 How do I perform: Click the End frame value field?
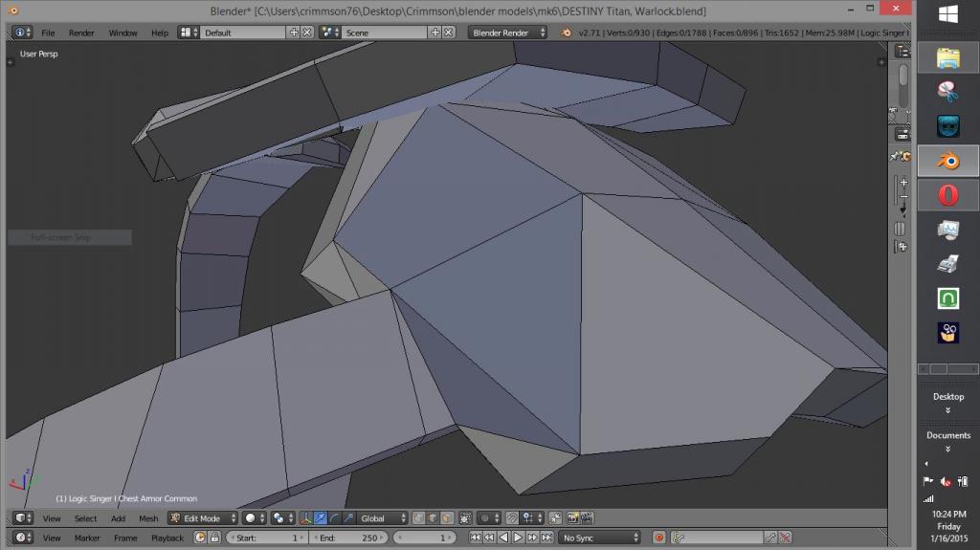[348, 538]
